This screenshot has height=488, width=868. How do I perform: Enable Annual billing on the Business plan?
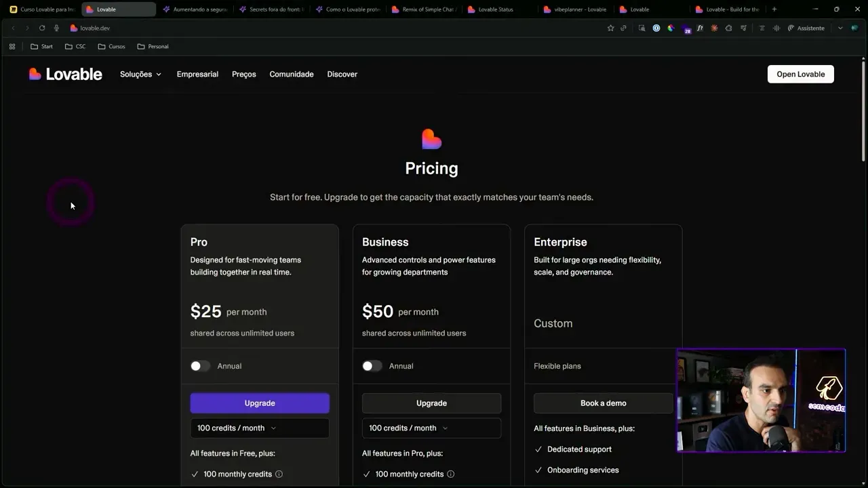point(372,365)
